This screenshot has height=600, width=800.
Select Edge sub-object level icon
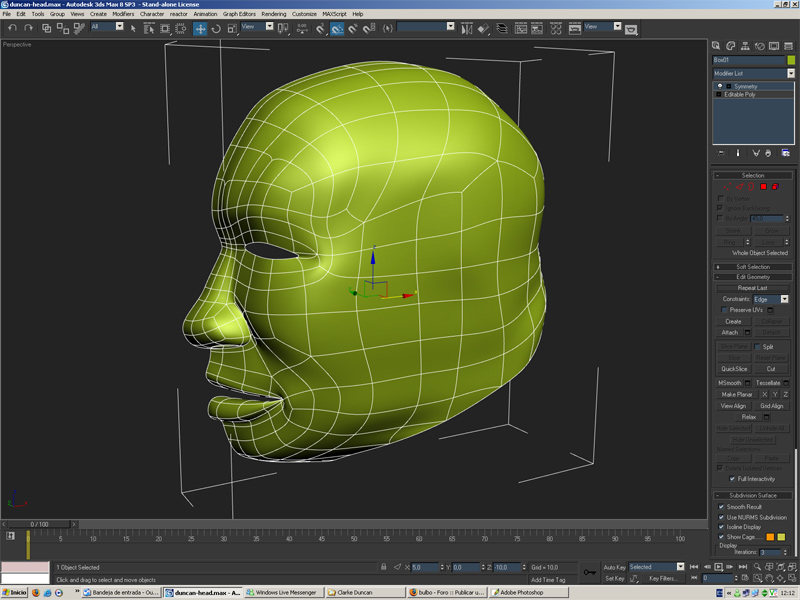(740, 187)
